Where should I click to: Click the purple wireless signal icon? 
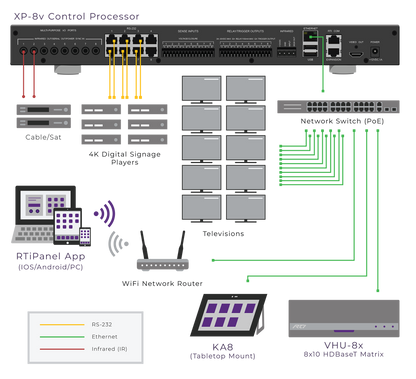coord(104,213)
